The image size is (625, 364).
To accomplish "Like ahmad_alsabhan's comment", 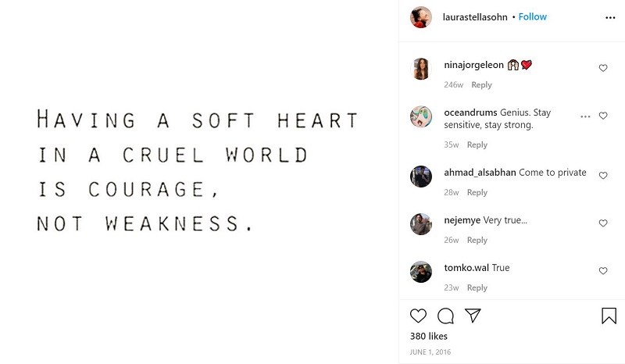I will click(603, 176).
